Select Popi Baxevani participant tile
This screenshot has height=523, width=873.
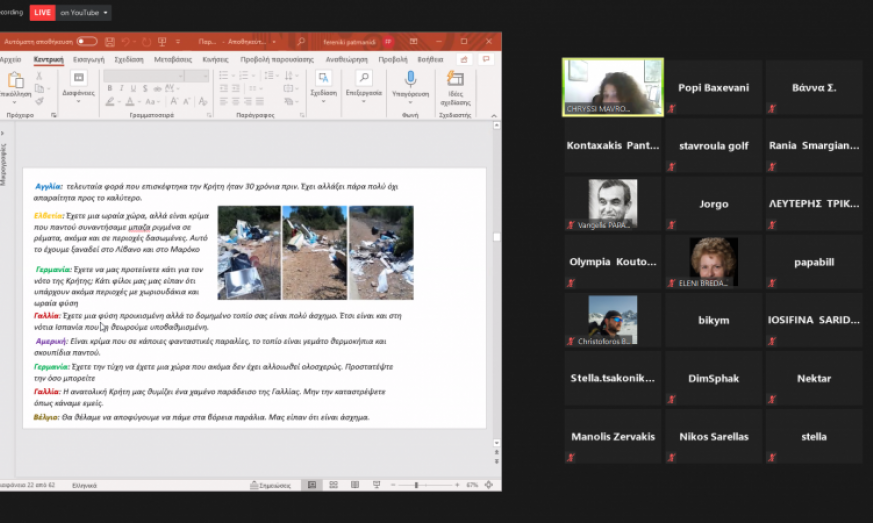(x=713, y=87)
